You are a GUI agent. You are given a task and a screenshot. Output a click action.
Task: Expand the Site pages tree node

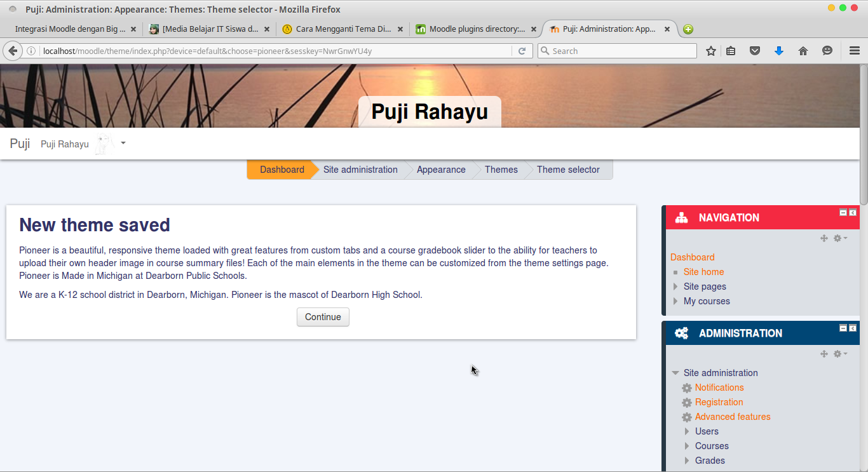pos(675,287)
